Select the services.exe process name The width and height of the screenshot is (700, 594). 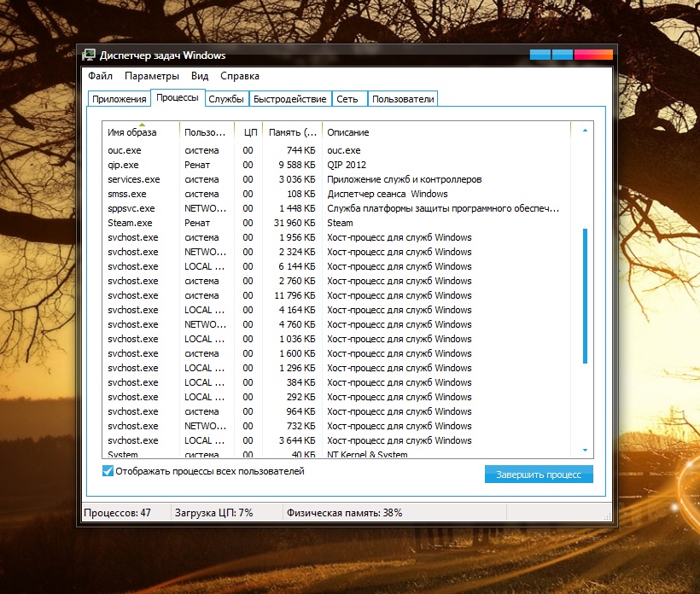coord(134,179)
